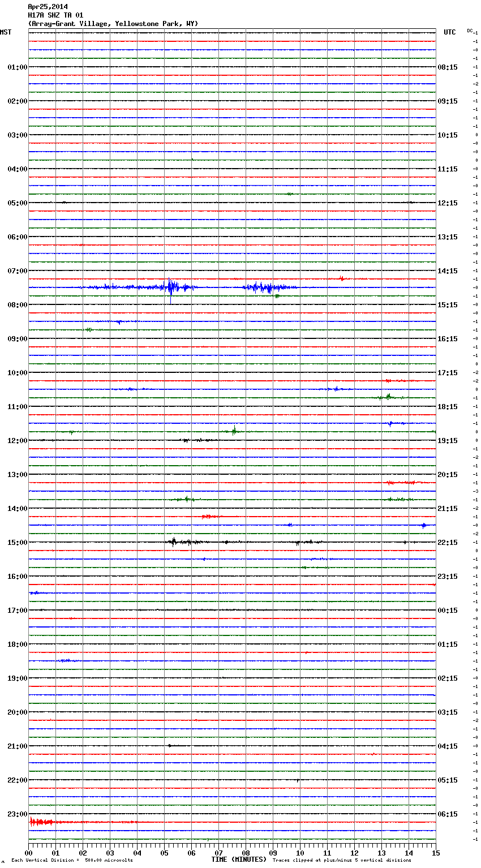This screenshot has width=481, height=868.
Task: Click the 00:15 UTC time label
Action: pos(448,611)
